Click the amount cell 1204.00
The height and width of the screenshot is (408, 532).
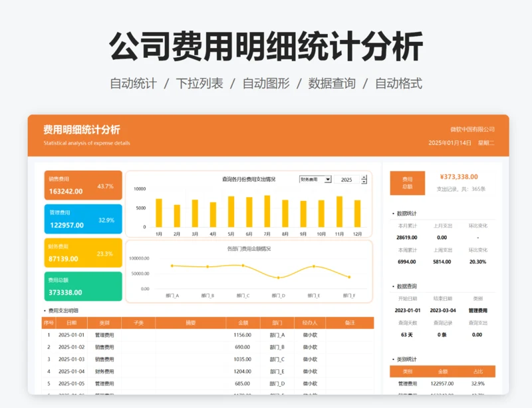click(242, 371)
